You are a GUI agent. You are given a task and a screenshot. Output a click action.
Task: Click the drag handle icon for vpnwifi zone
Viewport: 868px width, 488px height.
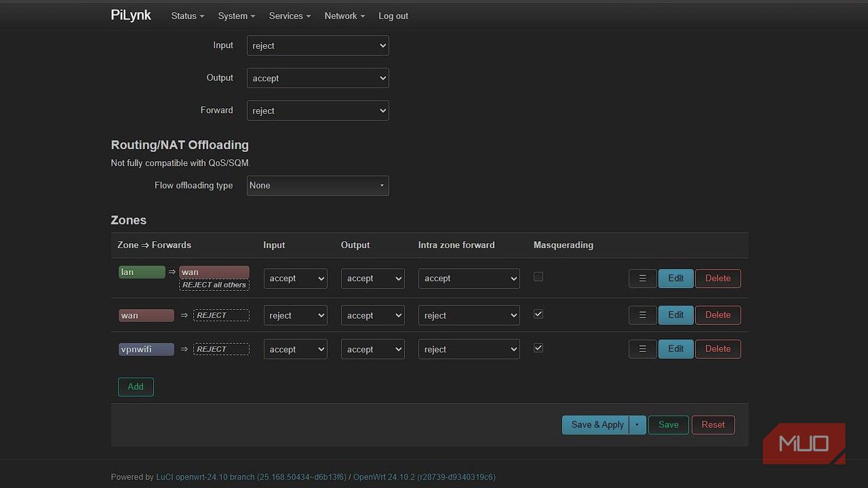[642, 349]
